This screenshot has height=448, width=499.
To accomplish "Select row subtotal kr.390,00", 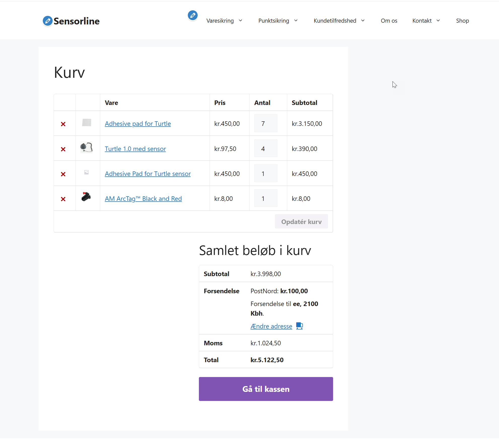I will click(x=304, y=149).
